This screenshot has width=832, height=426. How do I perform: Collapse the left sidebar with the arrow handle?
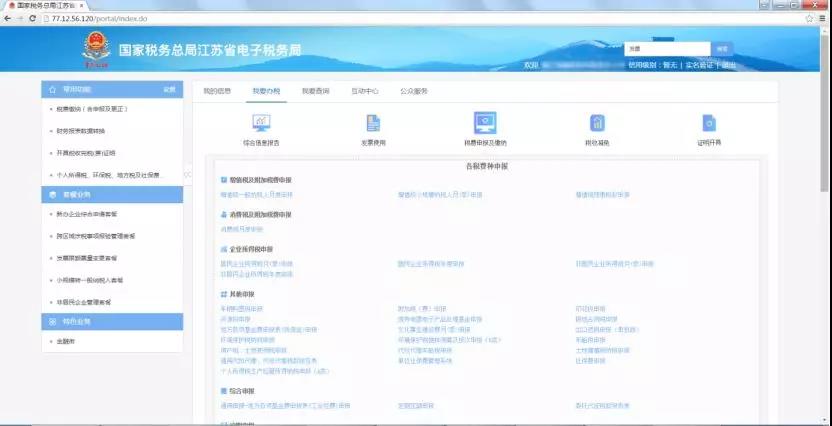click(x=187, y=174)
